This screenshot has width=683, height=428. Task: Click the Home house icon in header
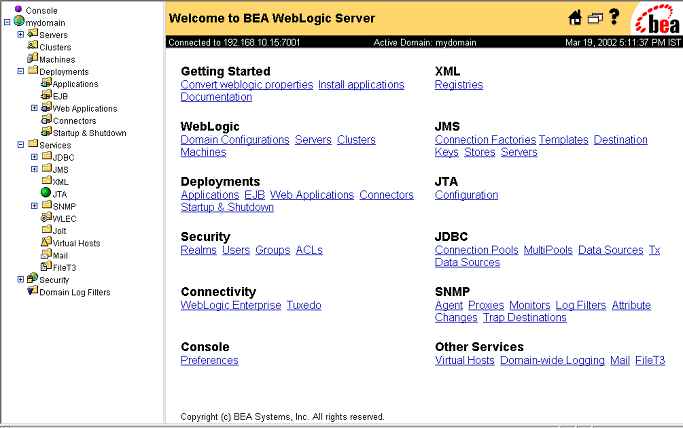[x=575, y=18]
